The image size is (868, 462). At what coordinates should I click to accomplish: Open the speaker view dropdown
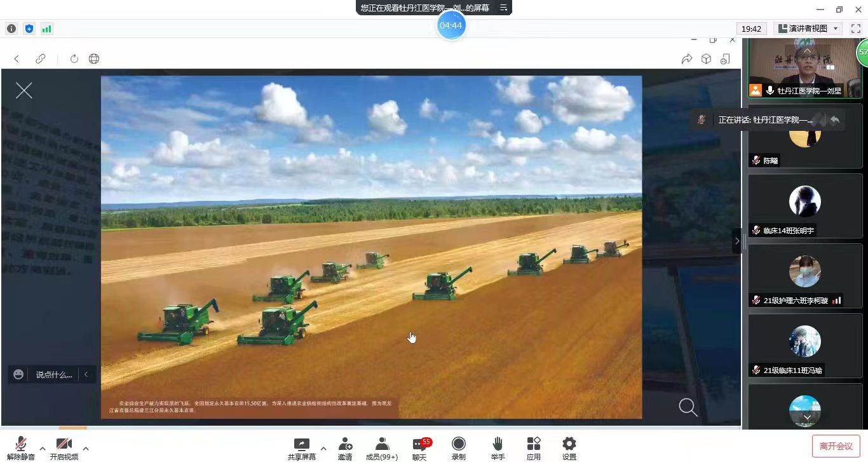[809, 29]
